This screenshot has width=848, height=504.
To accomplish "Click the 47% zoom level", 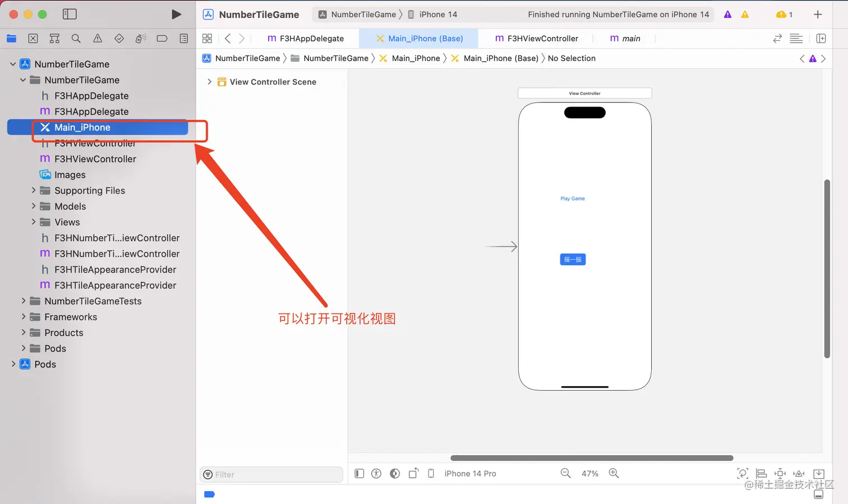I will pos(589,473).
